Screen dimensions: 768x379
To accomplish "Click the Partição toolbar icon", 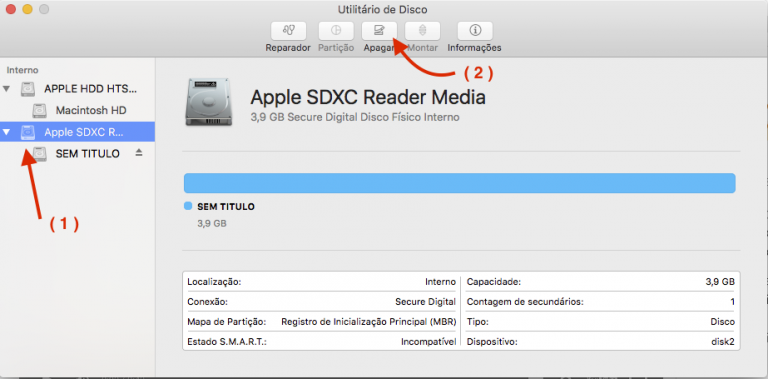I will point(336,31).
